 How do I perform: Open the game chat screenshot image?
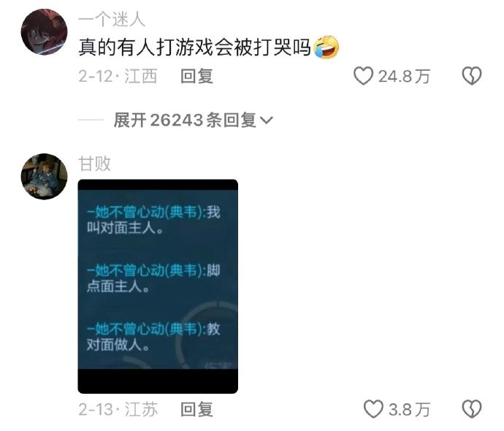click(158, 286)
